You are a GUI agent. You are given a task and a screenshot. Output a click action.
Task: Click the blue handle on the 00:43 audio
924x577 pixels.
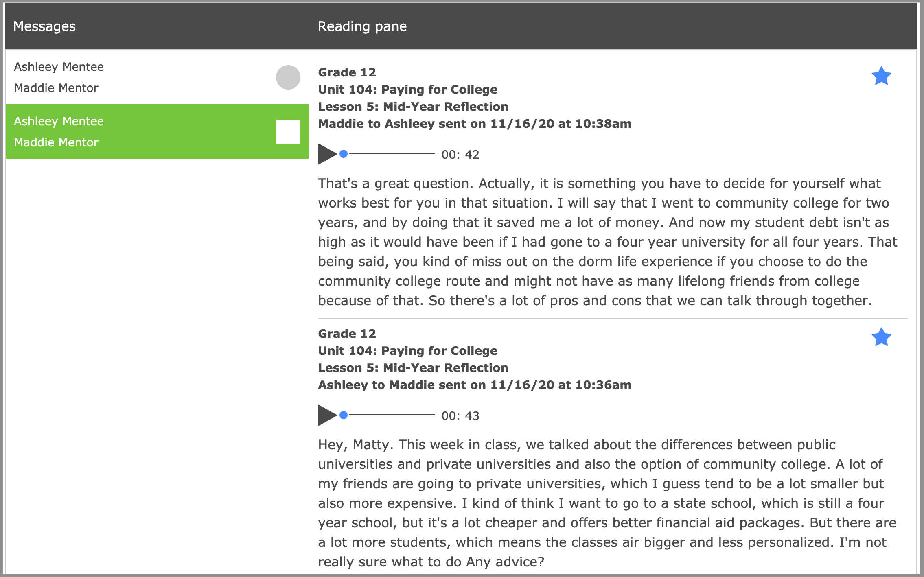(344, 415)
